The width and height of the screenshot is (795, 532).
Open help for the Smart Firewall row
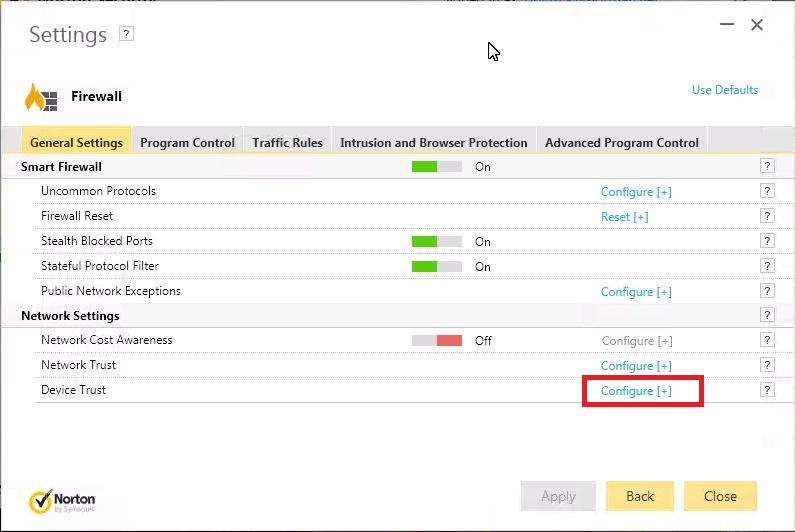point(767,166)
